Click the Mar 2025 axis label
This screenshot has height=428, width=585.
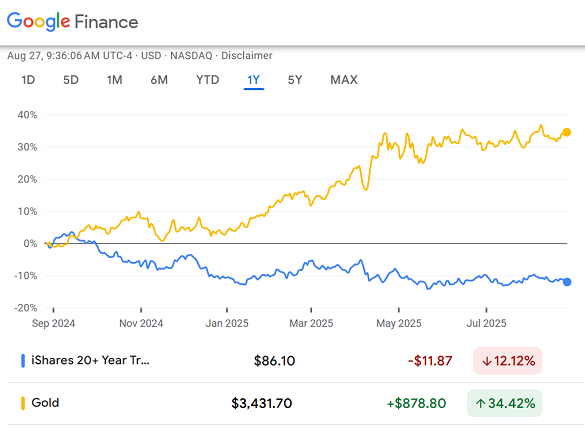click(x=311, y=323)
